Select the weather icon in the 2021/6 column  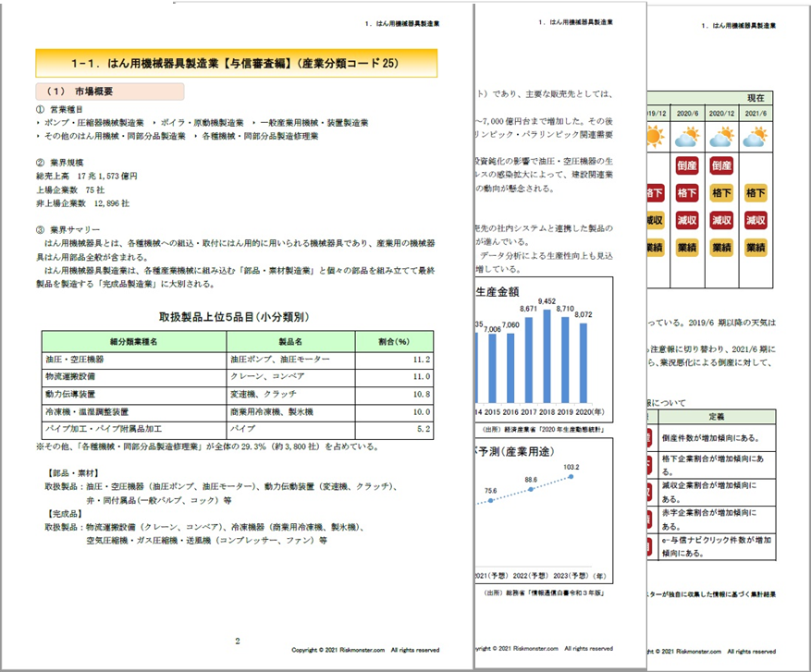pos(755,137)
